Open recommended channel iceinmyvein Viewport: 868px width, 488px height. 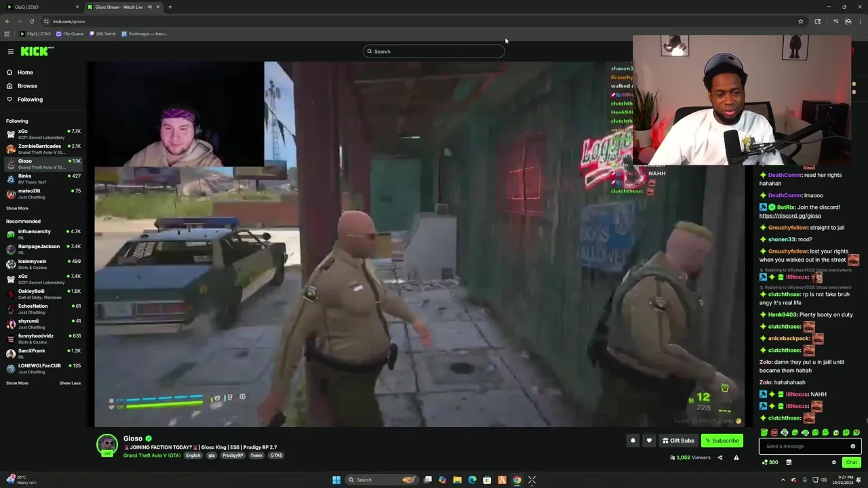(x=43, y=264)
